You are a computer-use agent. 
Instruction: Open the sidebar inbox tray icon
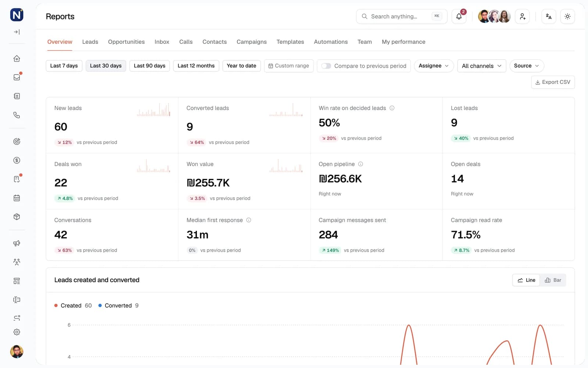point(17,77)
